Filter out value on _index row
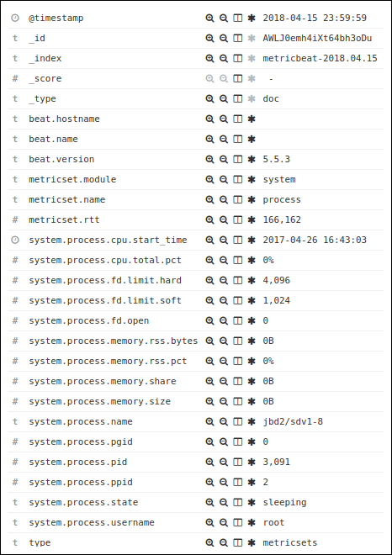 [224, 58]
